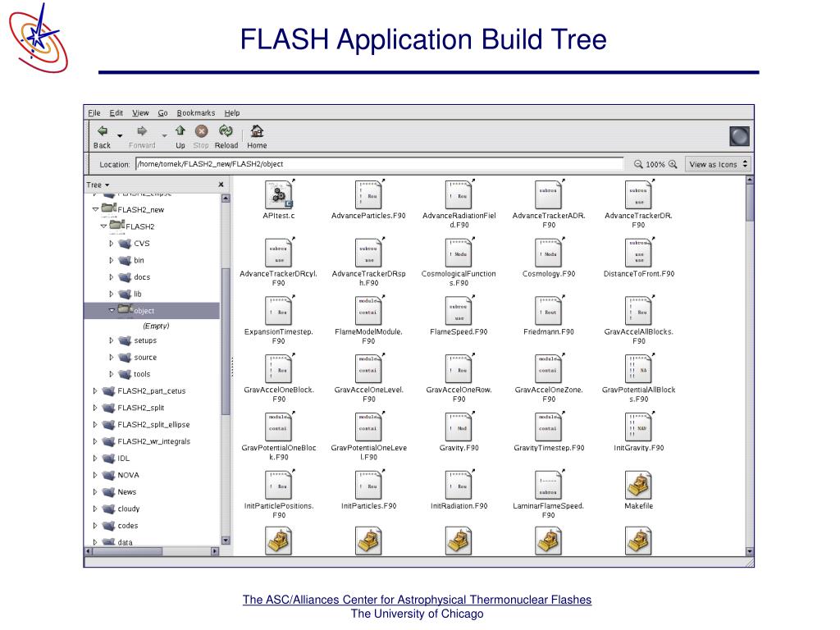
Task: Select the CosmologicalFunctions.F90 file icon
Action: [x=459, y=253]
